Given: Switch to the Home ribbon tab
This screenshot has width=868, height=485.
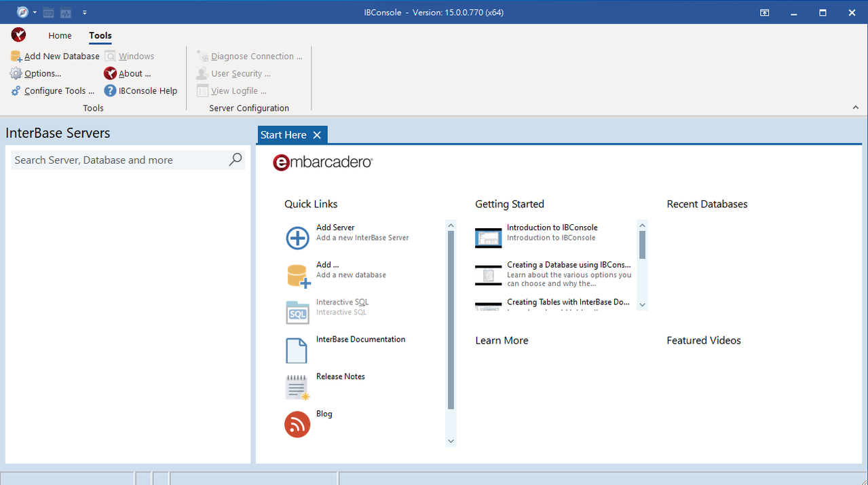Looking at the screenshot, I should click(60, 35).
